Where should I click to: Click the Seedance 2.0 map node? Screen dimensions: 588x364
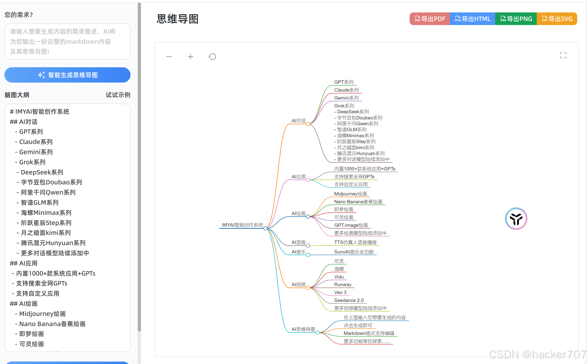[x=349, y=300]
